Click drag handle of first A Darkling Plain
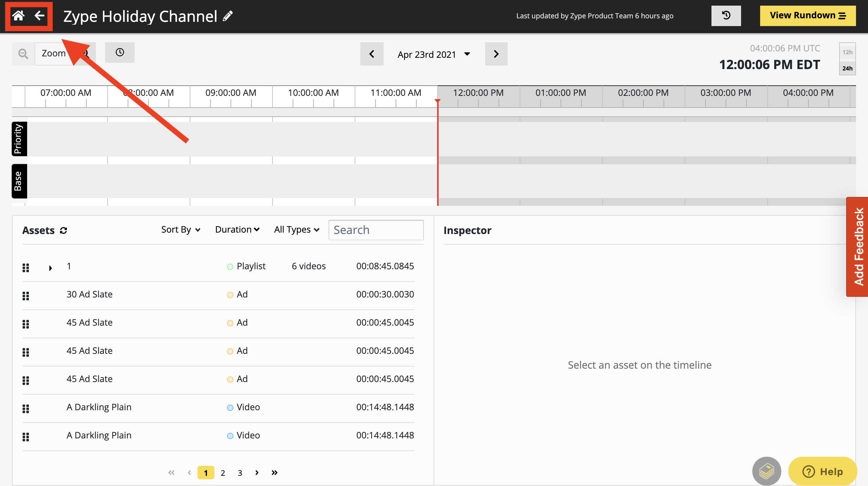This screenshot has height=486, width=868. pyautogui.click(x=26, y=408)
